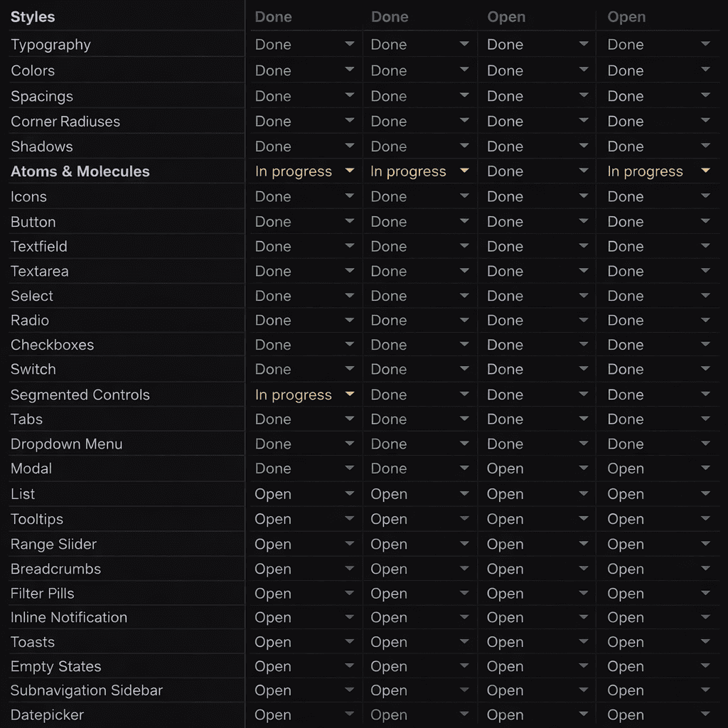The image size is (728, 728).
Task: Select the Corner Radiuses row label
Action: pos(65,121)
